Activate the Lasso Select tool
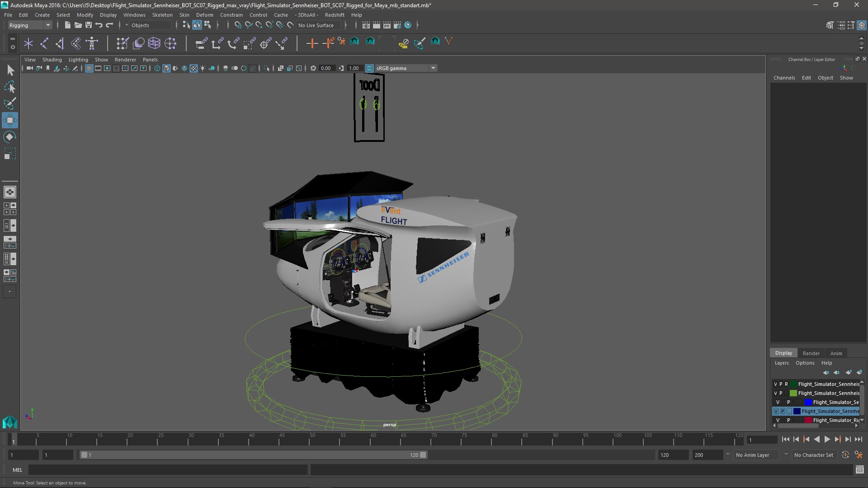 click(10, 87)
